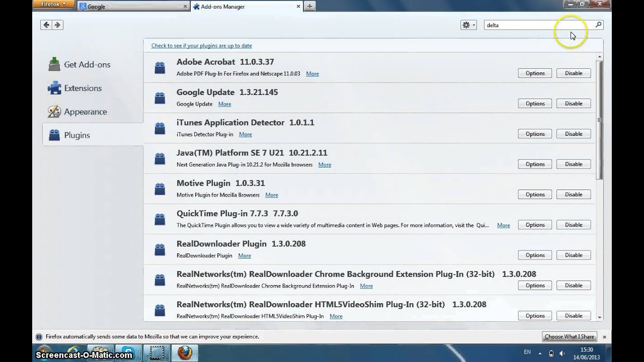The image size is (644, 362).
Task: Click the Motive Plugin brick icon
Action: pyautogui.click(x=160, y=189)
